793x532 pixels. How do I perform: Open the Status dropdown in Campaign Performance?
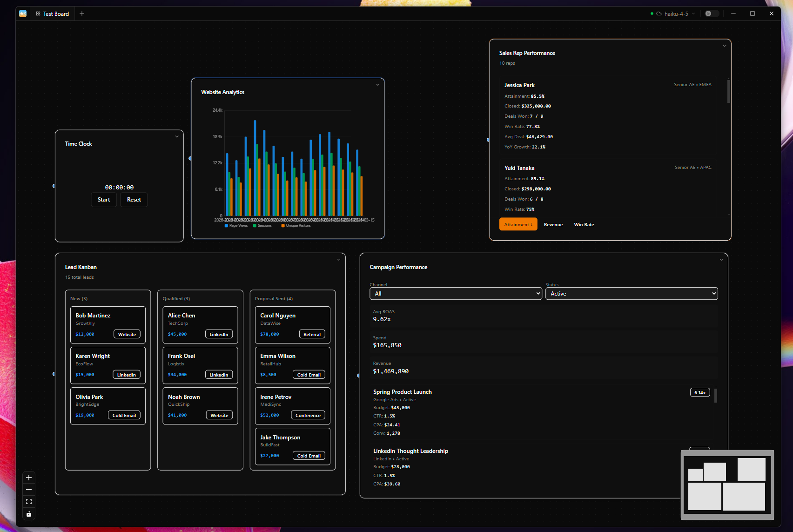click(632, 293)
